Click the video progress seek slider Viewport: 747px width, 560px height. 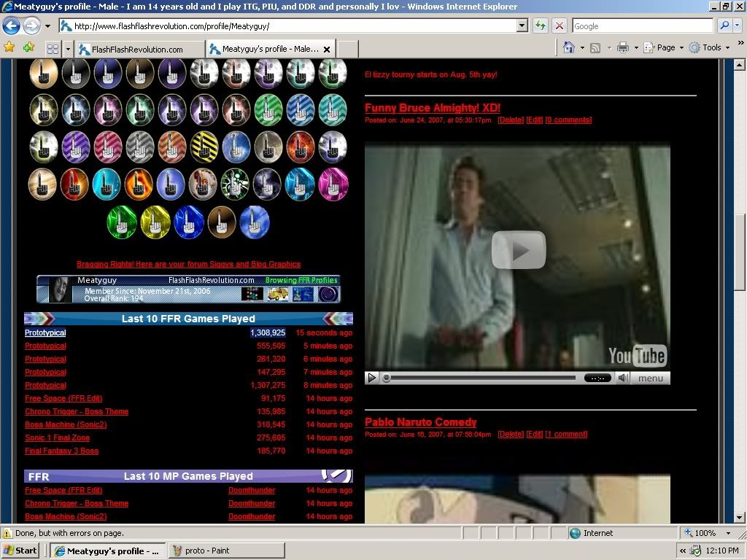481,378
